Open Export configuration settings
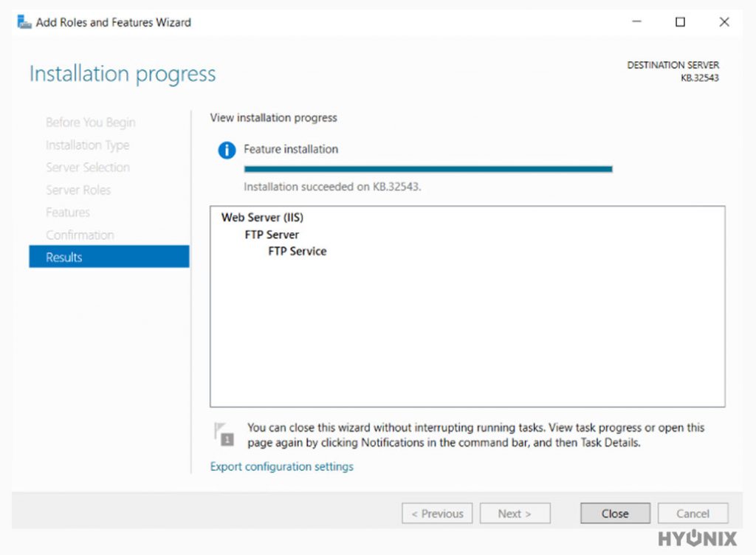 (x=281, y=466)
